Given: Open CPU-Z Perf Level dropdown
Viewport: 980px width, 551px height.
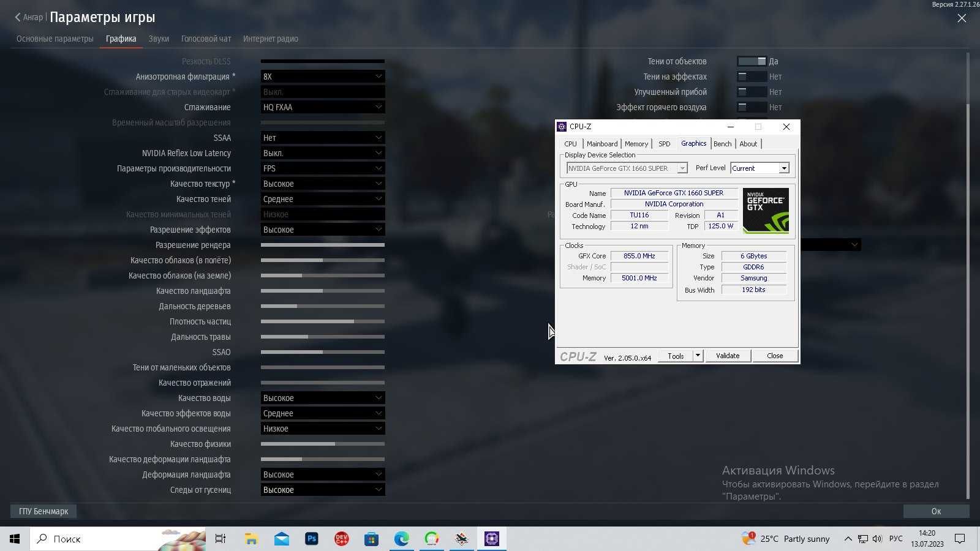Looking at the screenshot, I should (x=759, y=168).
